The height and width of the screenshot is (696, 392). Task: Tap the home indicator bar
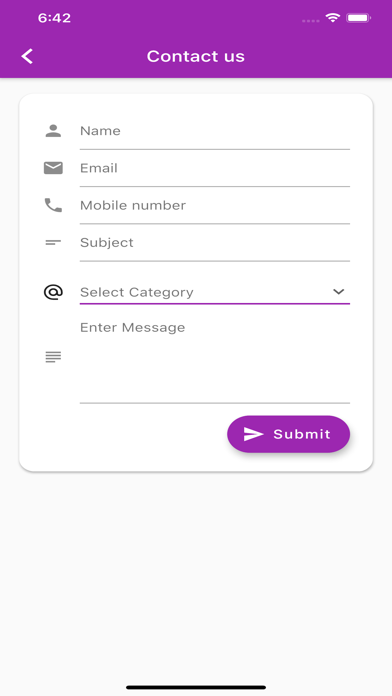[196, 687]
